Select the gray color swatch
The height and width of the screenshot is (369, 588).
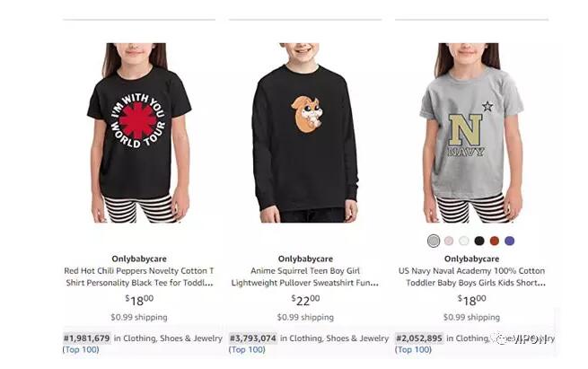(x=434, y=241)
